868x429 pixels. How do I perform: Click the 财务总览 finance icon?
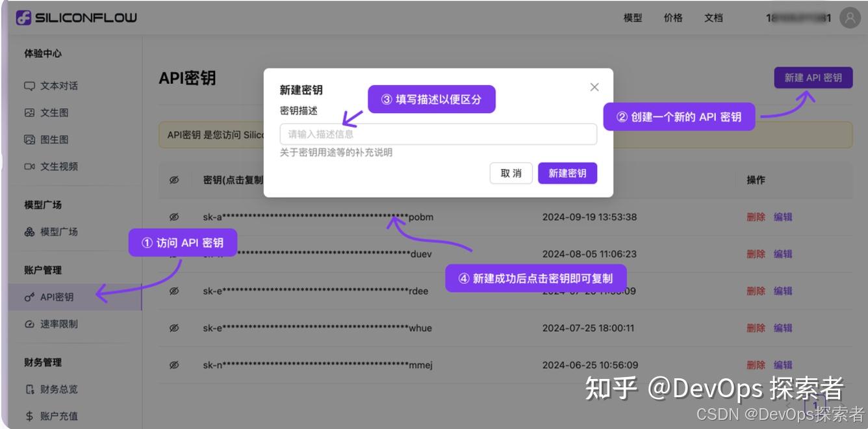coord(30,389)
